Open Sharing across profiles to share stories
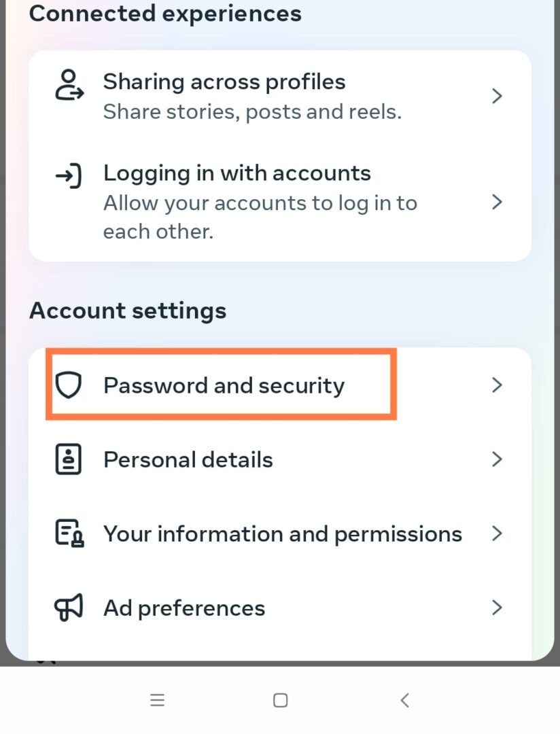The image size is (560, 734). [224, 82]
